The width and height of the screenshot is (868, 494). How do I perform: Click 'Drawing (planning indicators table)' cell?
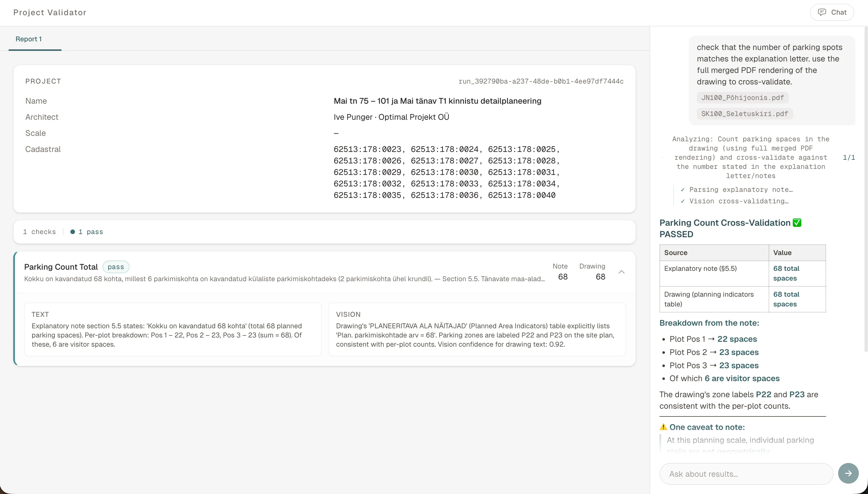[714, 299]
